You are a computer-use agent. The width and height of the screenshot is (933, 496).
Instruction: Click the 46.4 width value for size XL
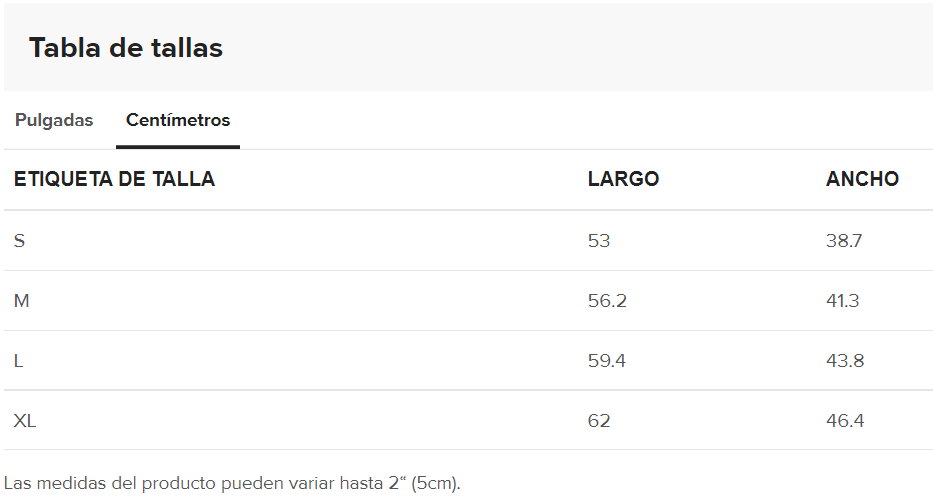click(x=845, y=421)
